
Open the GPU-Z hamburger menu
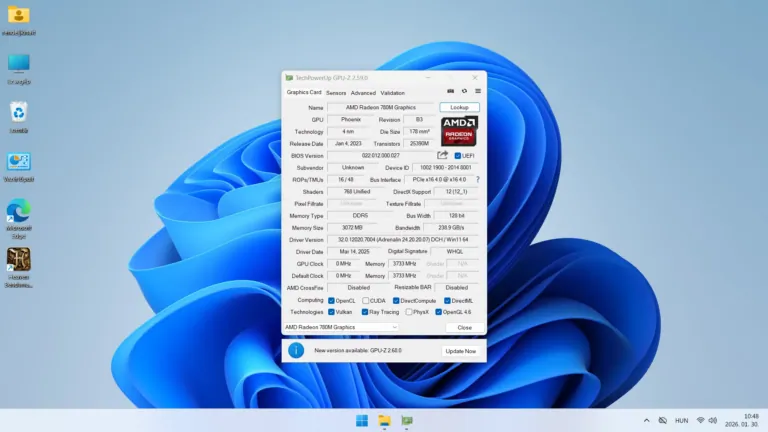tap(478, 91)
